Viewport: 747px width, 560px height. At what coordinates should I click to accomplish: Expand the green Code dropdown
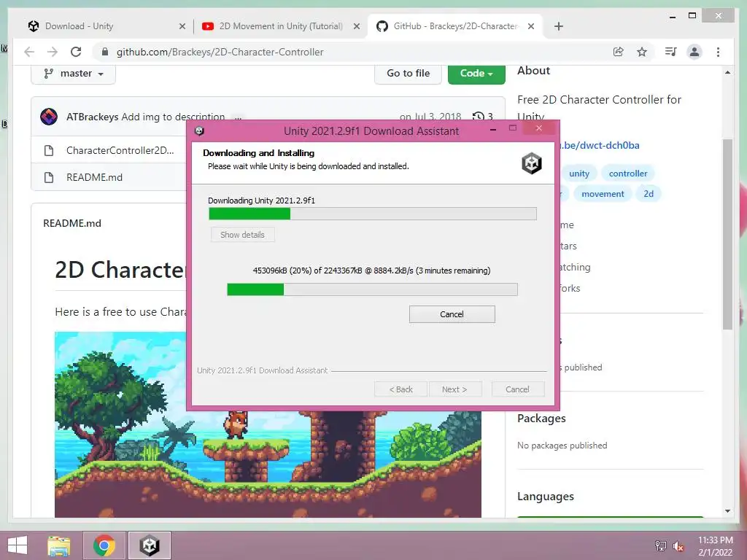click(x=476, y=74)
